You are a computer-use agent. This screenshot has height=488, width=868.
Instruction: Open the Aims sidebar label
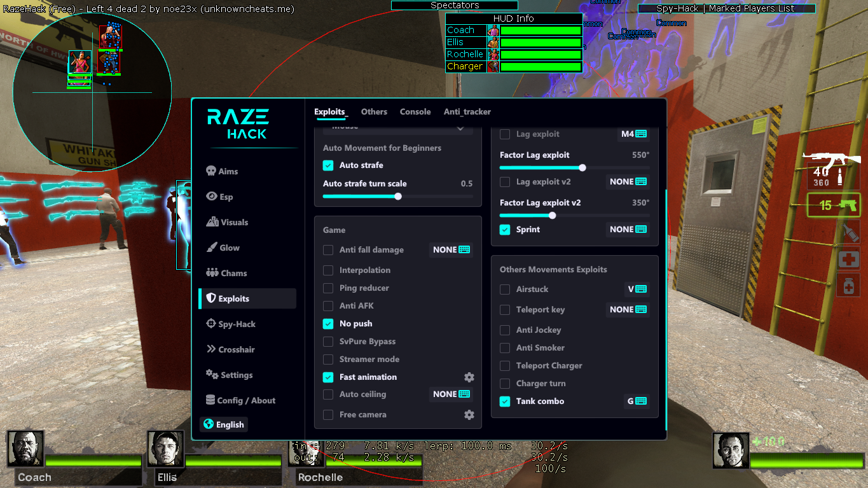pyautogui.click(x=228, y=171)
